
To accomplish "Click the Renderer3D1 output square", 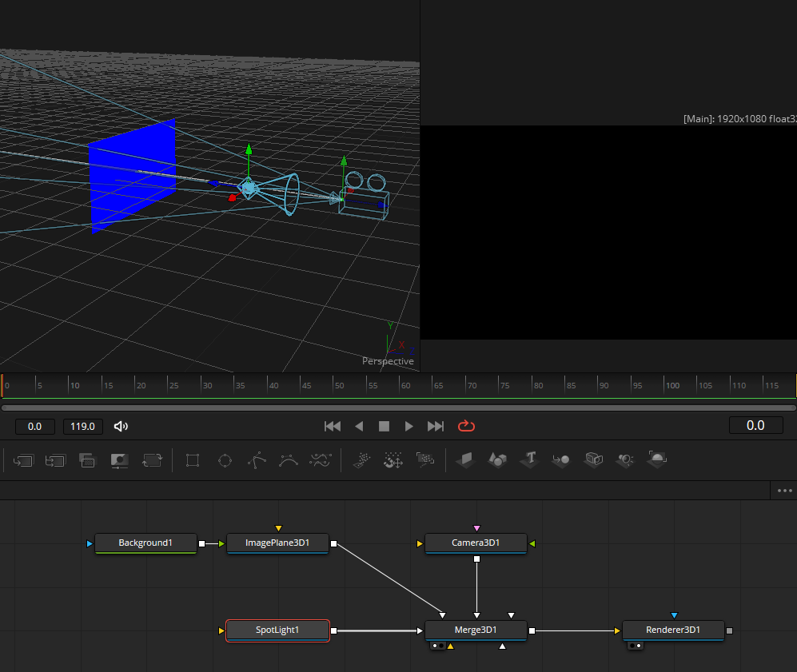I will click(729, 631).
